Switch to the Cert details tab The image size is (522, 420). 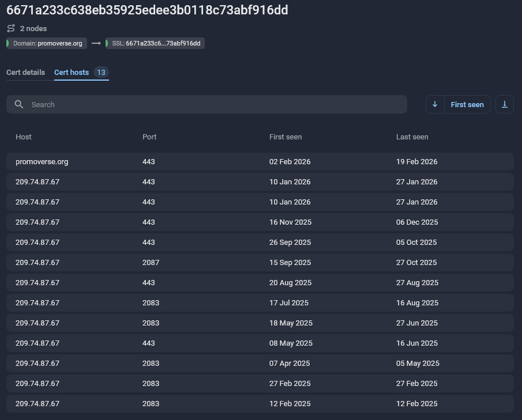click(x=25, y=73)
